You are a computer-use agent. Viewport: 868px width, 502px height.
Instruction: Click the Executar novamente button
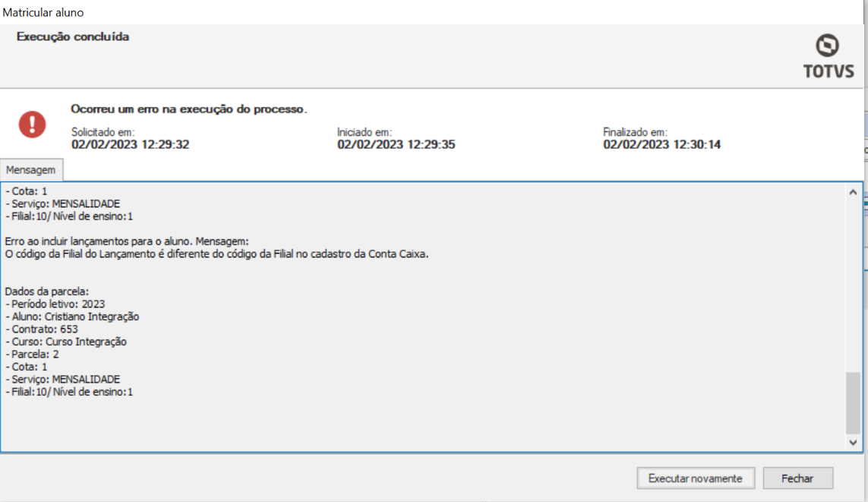coord(696,478)
